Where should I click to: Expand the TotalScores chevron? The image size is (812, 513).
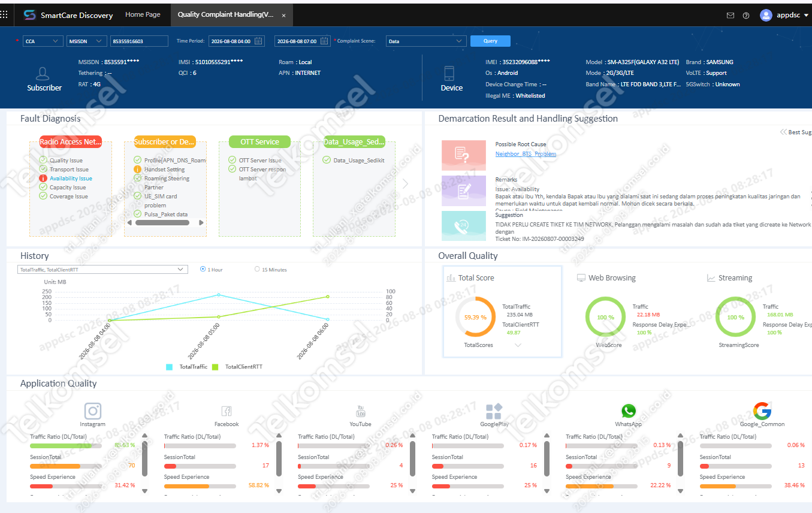pos(518,345)
